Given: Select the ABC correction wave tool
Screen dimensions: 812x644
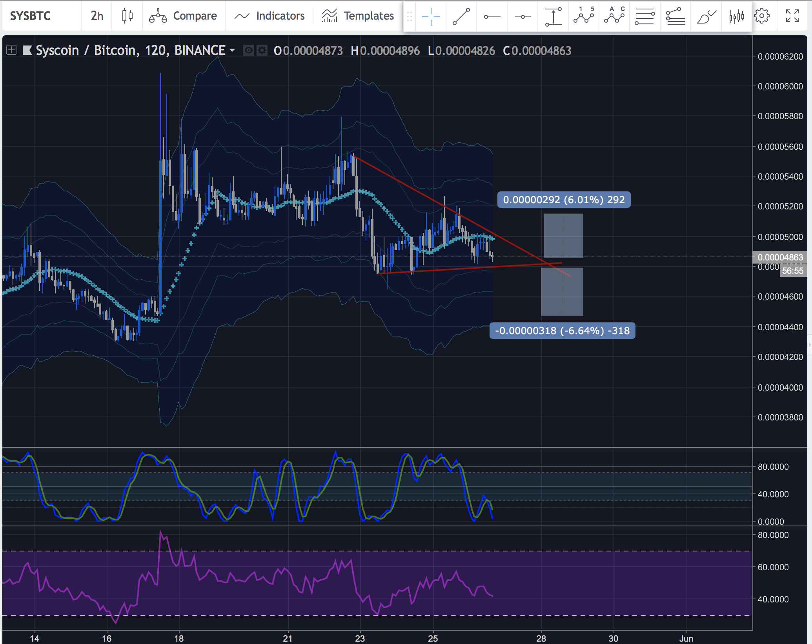Looking at the screenshot, I should tap(614, 16).
